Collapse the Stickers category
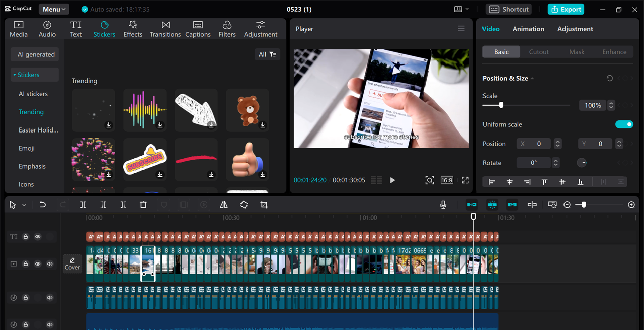The image size is (644, 330). 35,75
